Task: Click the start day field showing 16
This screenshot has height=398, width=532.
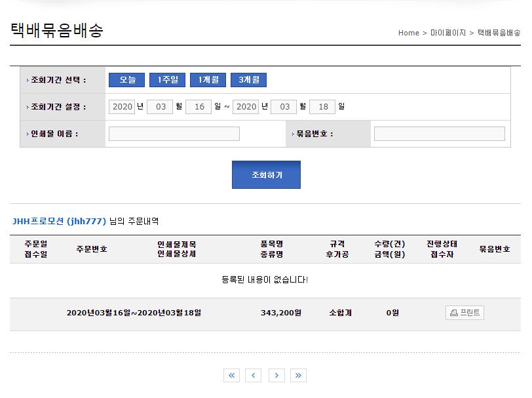Action: click(199, 107)
